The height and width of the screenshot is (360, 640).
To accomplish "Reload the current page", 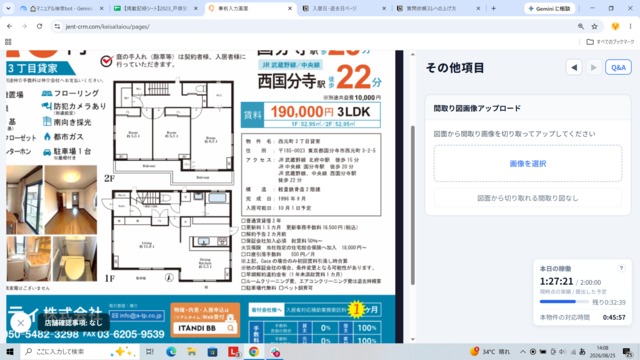I will point(40,26).
